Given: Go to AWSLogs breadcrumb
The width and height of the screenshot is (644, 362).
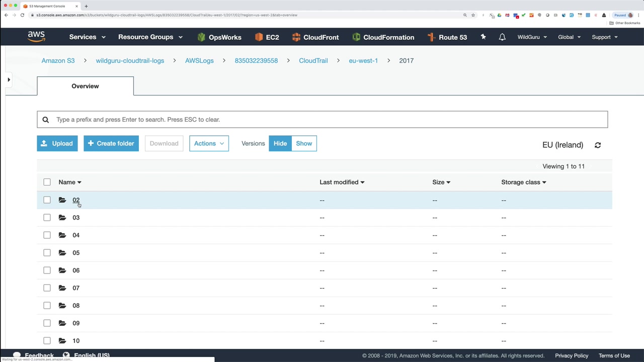Looking at the screenshot, I should coord(199,60).
